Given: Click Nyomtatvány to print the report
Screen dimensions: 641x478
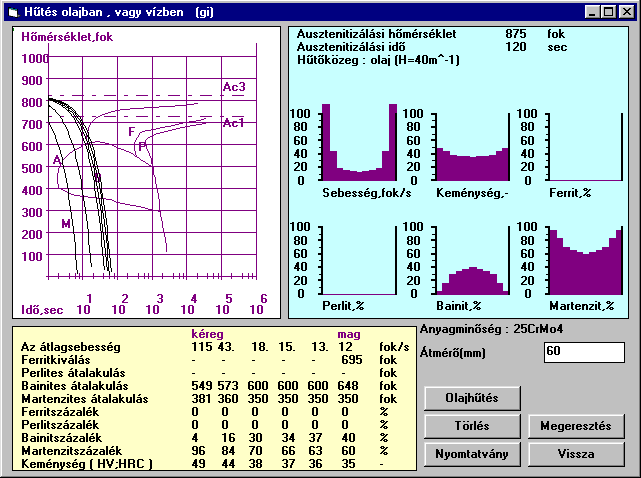Looking at the screenshot, I should pyautogui.click(x=472, y=453).
